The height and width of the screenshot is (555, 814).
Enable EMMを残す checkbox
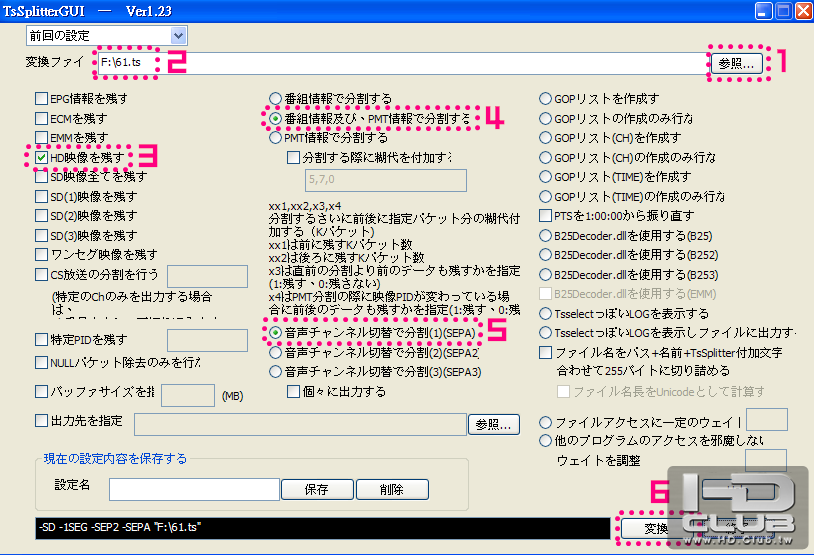click(x=42, y=138)
